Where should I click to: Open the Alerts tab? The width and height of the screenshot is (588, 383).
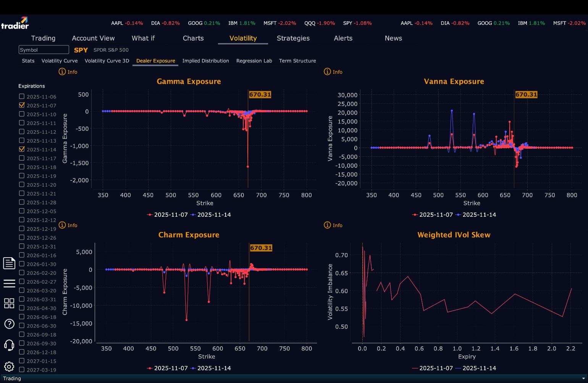(x=343, y=38)
